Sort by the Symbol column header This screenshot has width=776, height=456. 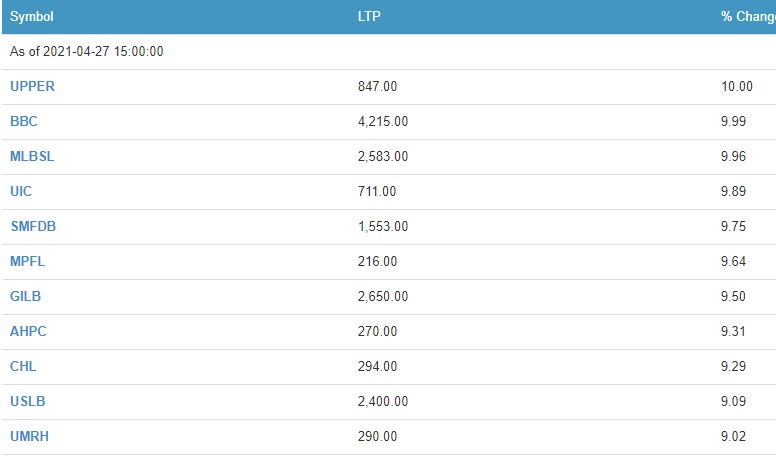(32, 17)
